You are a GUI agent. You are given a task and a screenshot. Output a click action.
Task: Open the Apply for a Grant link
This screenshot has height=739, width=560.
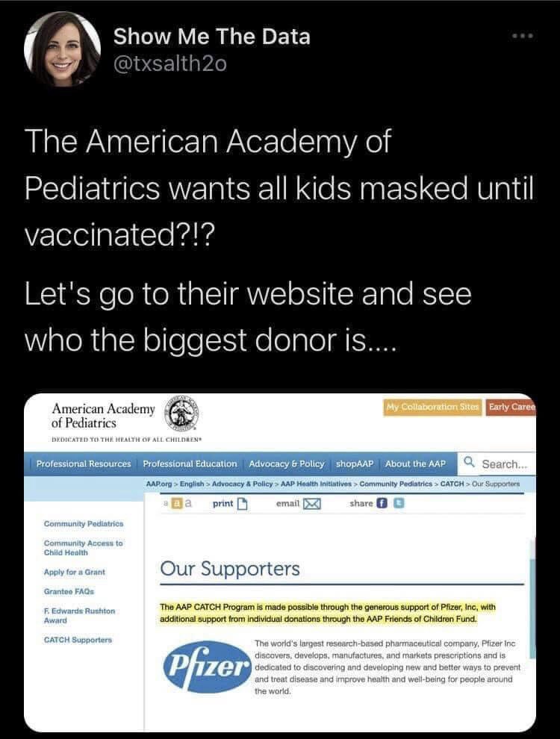point(75,572)
